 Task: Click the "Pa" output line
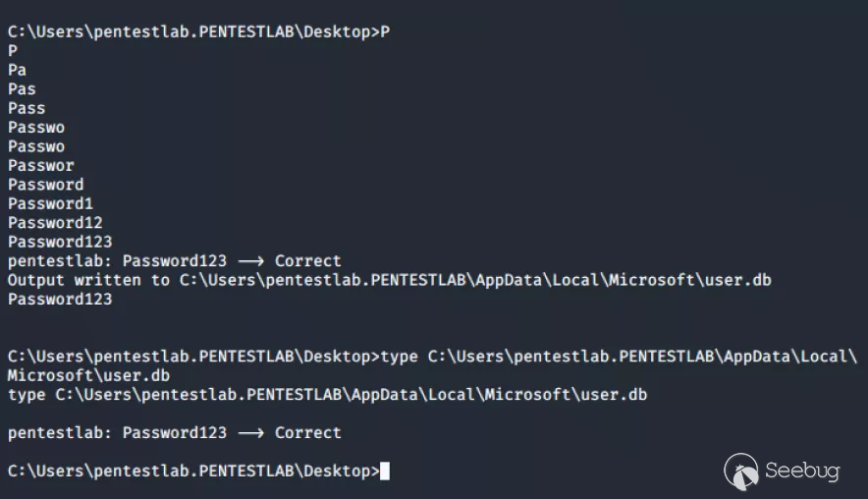pos(18,70)
